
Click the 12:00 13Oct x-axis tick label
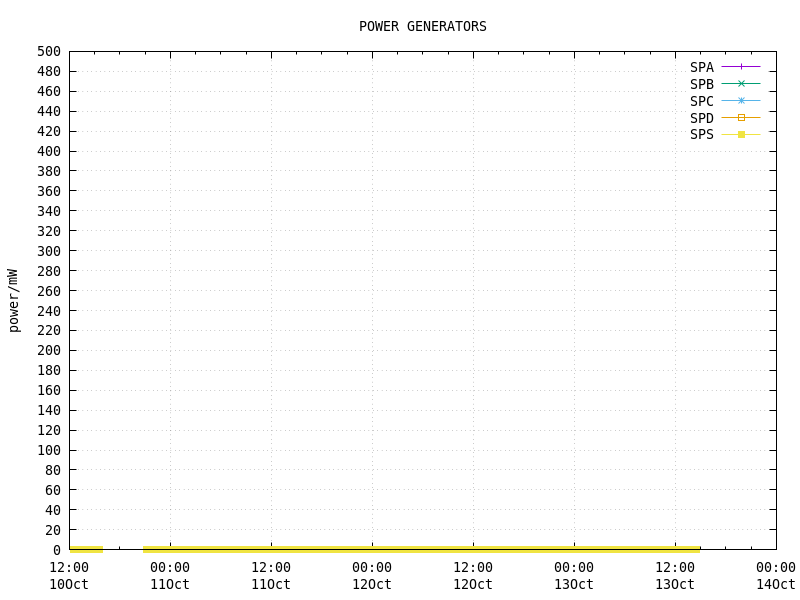(675, 576)
